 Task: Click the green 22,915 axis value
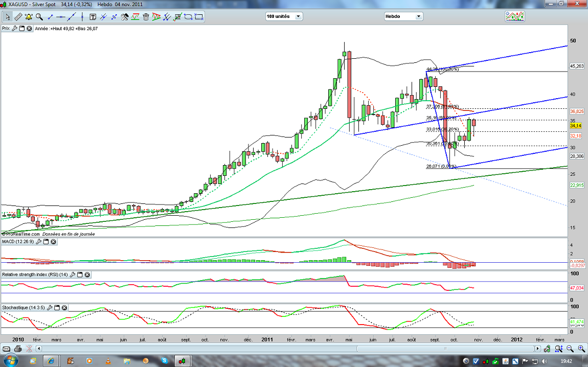577,185
